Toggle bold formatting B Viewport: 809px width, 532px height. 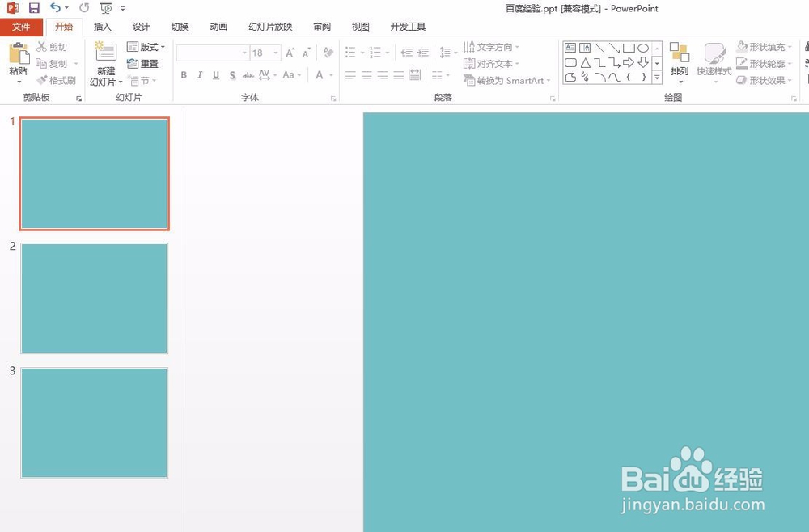pyautogui.click(x=184, y=75)
